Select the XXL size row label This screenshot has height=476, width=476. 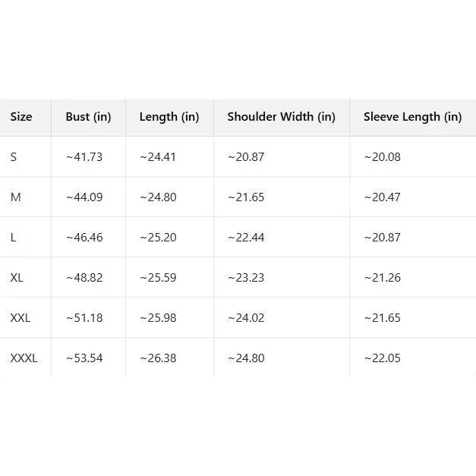pyautogui.click(x=20, y=318)
